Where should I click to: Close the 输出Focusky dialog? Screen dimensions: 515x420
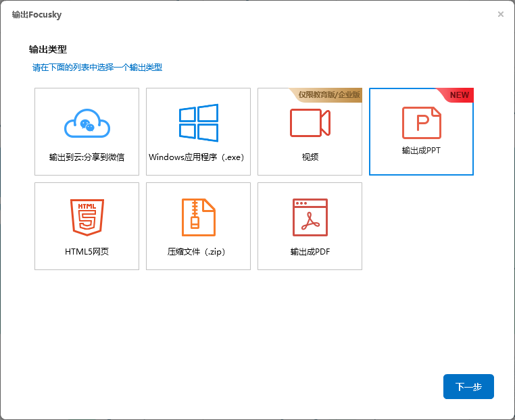click(501, 14)
